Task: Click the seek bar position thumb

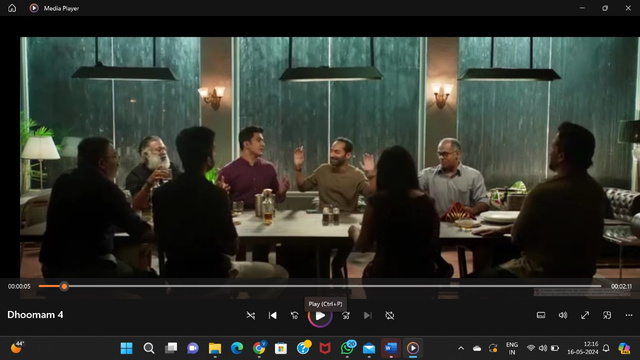Action: [x=64, y=287]
